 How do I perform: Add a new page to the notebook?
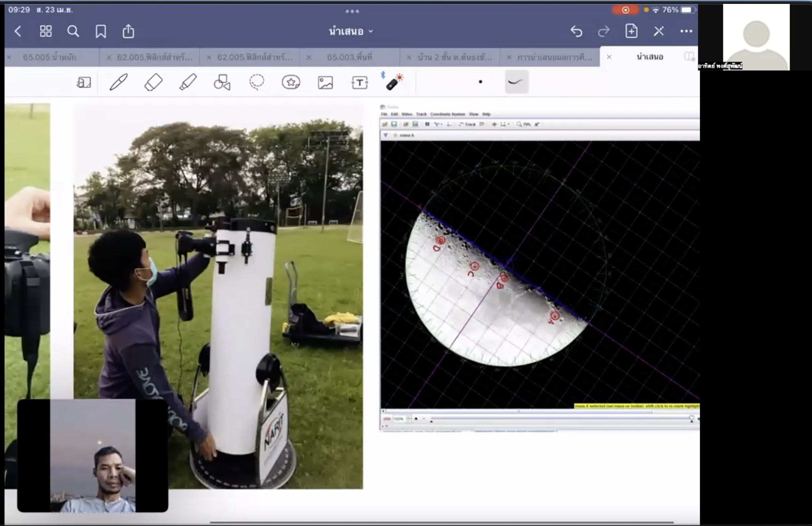click(631, 31)
